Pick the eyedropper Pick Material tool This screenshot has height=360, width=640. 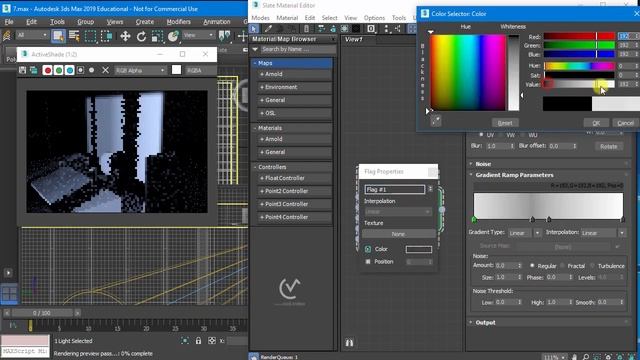point(268,29)
